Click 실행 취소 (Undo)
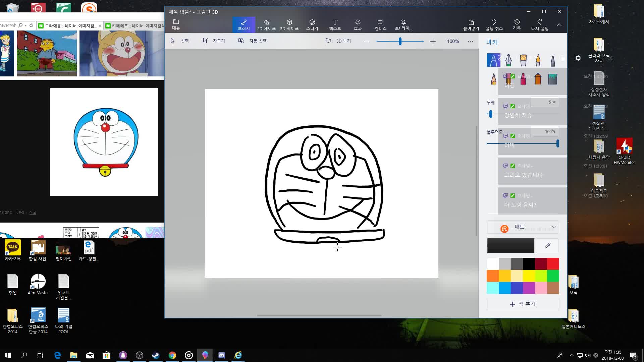This screenshot has height=362, width=644. 494,25
